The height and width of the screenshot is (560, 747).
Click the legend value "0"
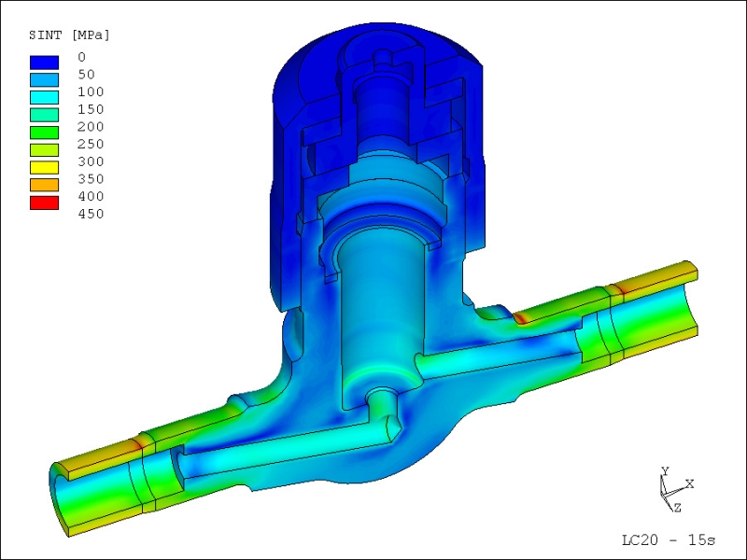82,57
